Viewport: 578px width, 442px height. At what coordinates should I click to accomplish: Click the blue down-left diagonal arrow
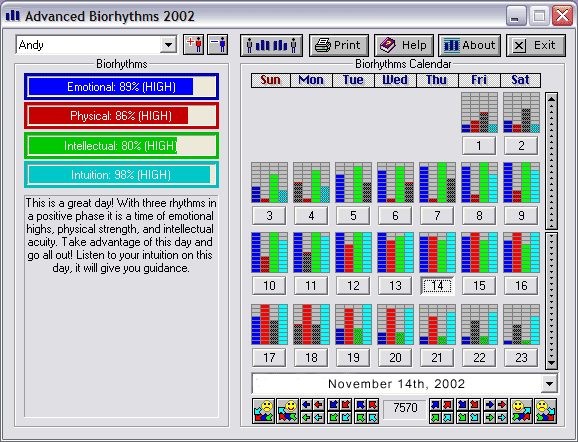coord(334,404)
